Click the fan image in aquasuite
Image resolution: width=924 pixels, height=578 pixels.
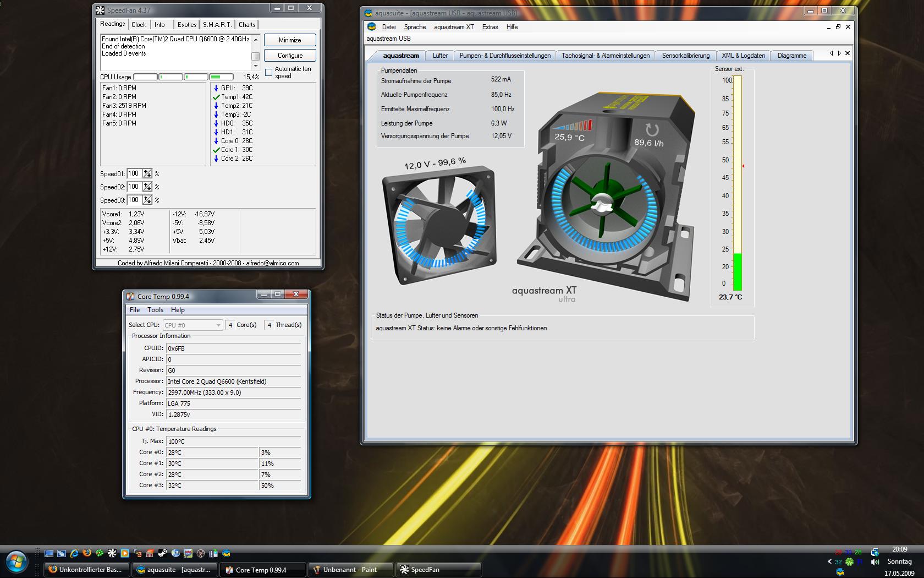(x=439, y=225)
